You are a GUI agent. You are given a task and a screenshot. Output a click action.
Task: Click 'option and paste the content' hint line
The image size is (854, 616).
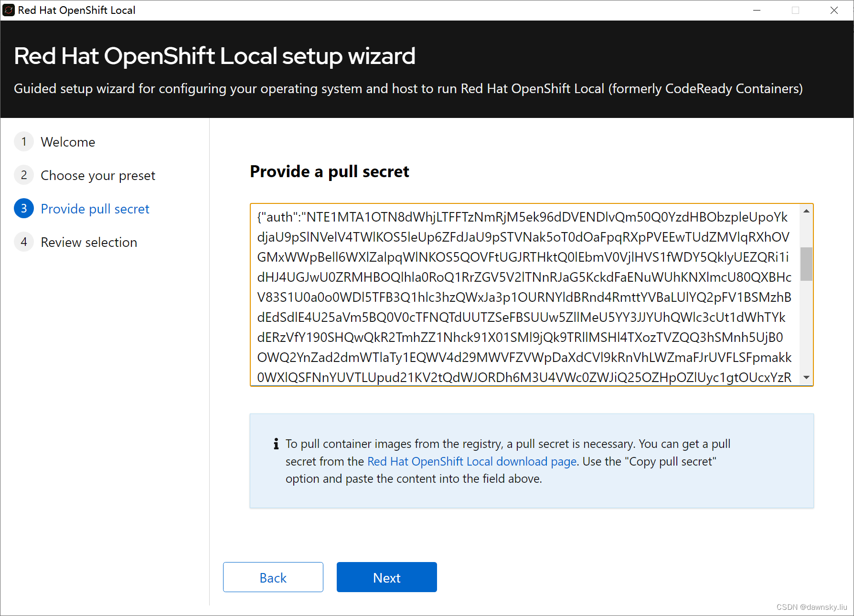414,478
